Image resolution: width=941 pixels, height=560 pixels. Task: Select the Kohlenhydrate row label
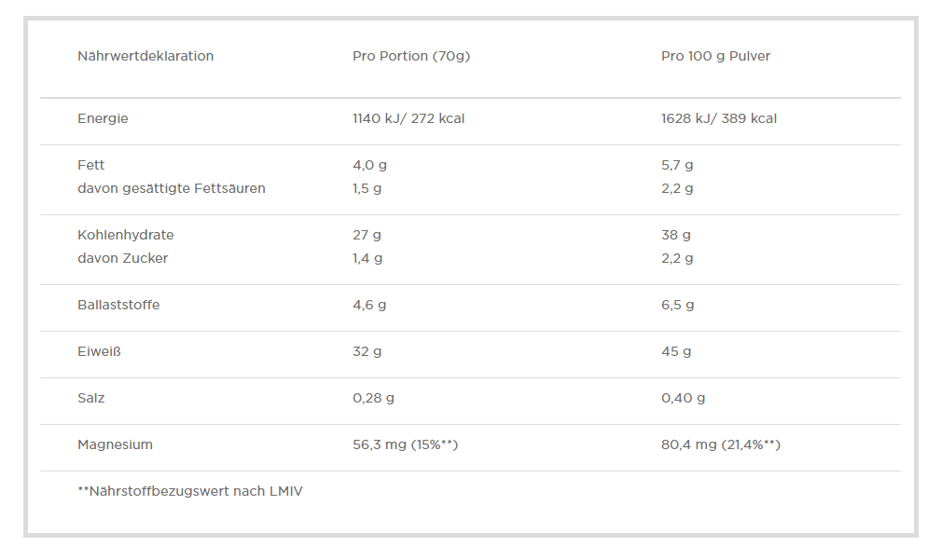click(x=125, y=235)
